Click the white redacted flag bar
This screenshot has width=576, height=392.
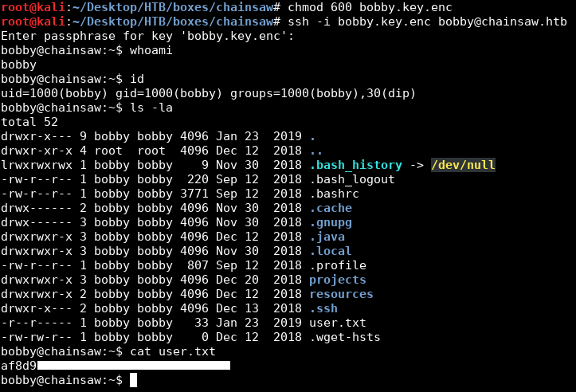133,366
